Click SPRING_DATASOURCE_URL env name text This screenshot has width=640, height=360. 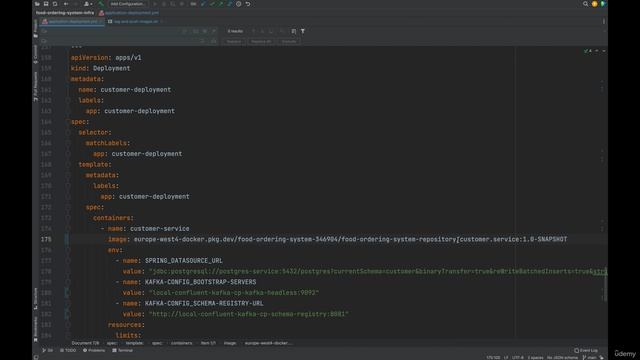coord(184,260)
